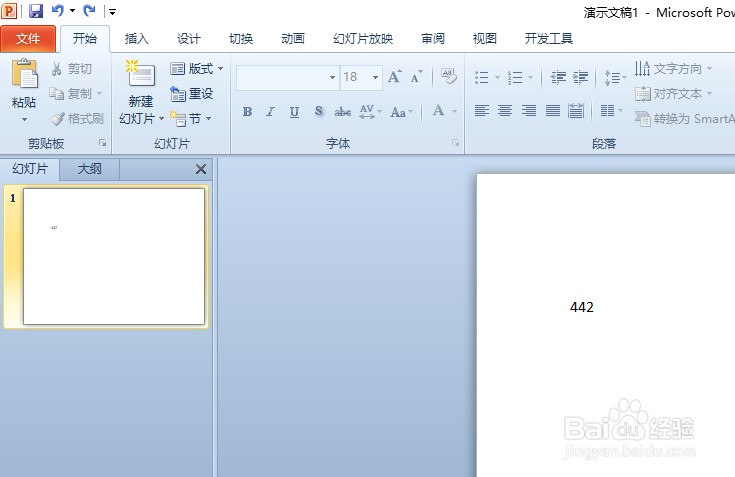Switch to the 设计 ribbon tab
The height and width of the screenshot is (477, 735).
click(188, 38)
